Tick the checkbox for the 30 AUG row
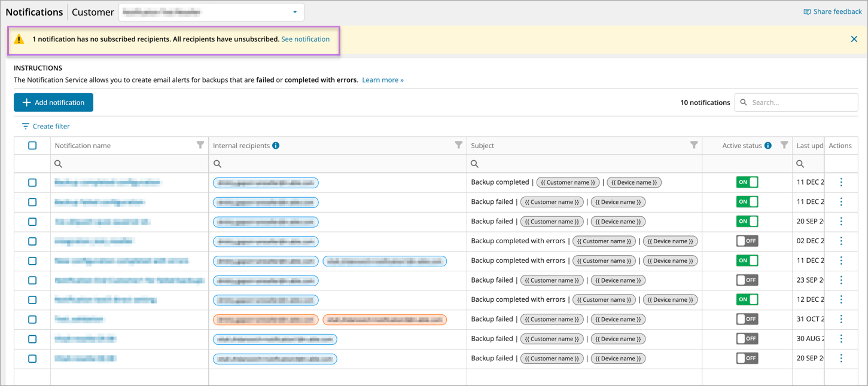The height and width of the screenshot is (386, 868). coord(32,339)
